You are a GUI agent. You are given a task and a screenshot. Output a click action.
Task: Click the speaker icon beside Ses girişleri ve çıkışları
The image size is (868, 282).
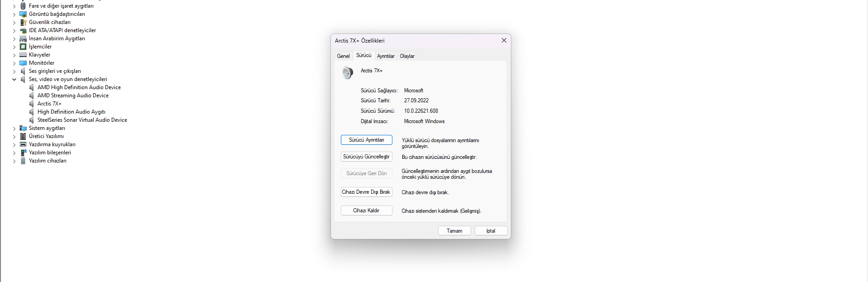[23, 71]
